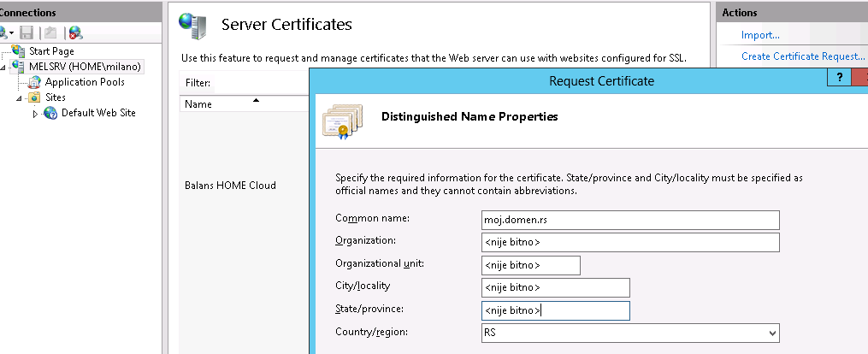Click the Default Web Site globe icon
This screenshot has height=354, width=868.
click(50, 113)
